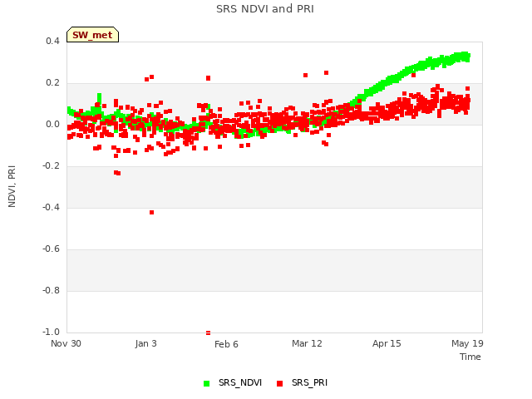Viewport: 532px width, 399px height.
Task: Select the Nov 30 x-axis label
Action: [x=66, y=343]
